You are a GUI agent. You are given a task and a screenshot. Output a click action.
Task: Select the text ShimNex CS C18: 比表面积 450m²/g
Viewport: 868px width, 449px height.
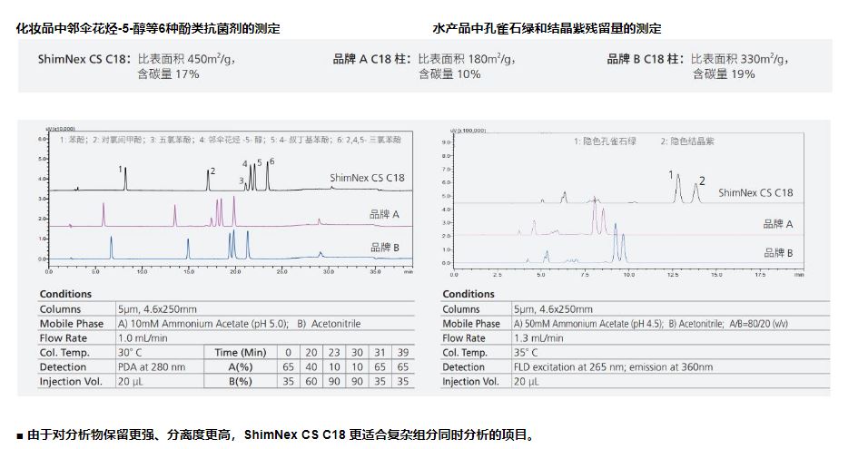137,59
